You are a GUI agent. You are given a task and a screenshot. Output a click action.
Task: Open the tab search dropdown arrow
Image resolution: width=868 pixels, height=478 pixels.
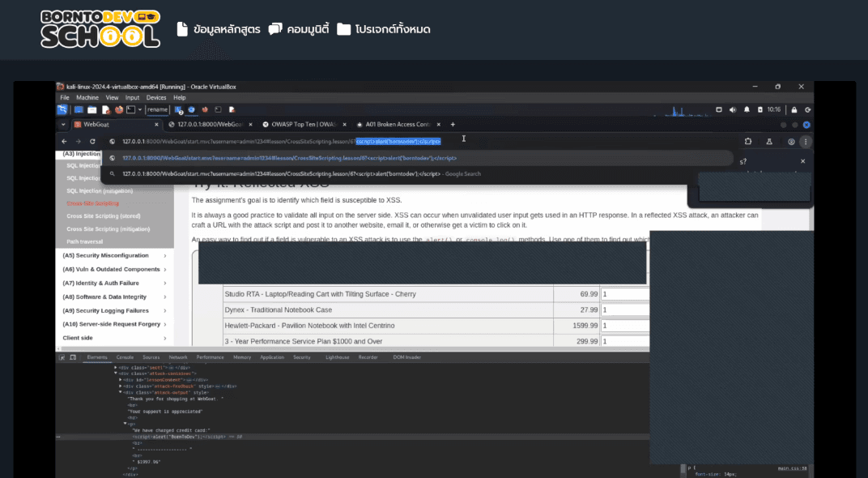click(x=63, y=125)
